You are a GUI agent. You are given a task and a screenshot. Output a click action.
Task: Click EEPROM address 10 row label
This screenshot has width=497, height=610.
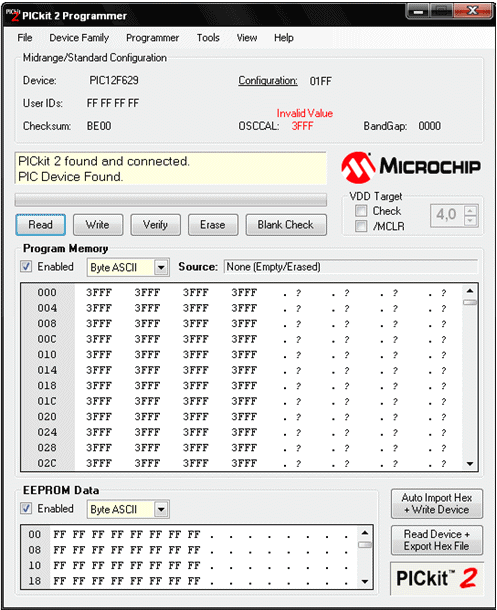pyautogui.click(x=35, y=566)
